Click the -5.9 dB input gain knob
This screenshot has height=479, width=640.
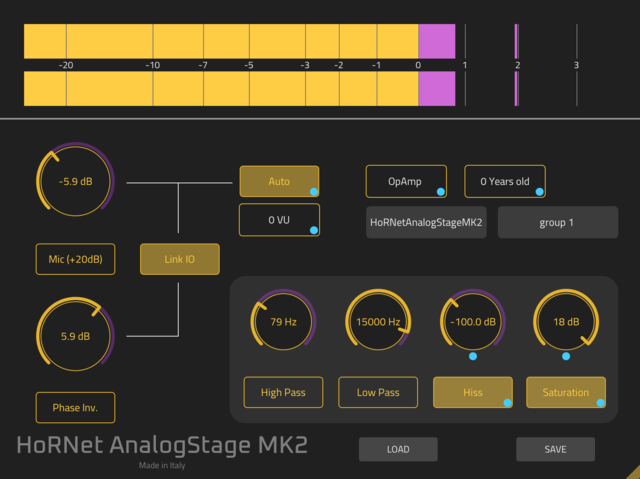pyautogui.click(x=76, y=181)
